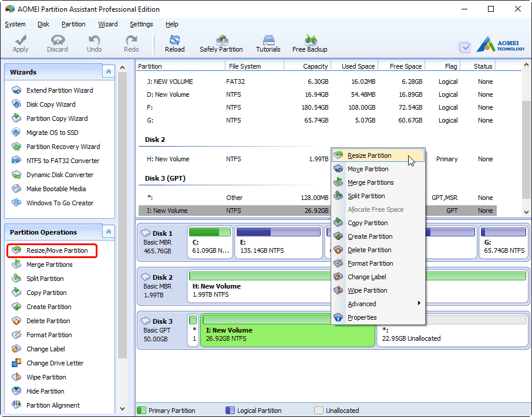This screenshot has width=532, height=417.
Task: Open Properties from context menu
Action: [x=378, y=317]
